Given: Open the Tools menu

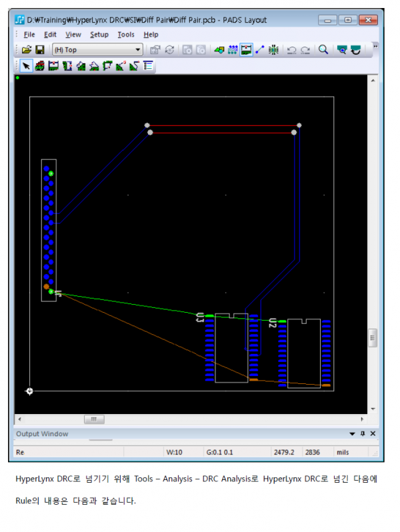Looking at the screenshot, I should click(x=125, y=35).
